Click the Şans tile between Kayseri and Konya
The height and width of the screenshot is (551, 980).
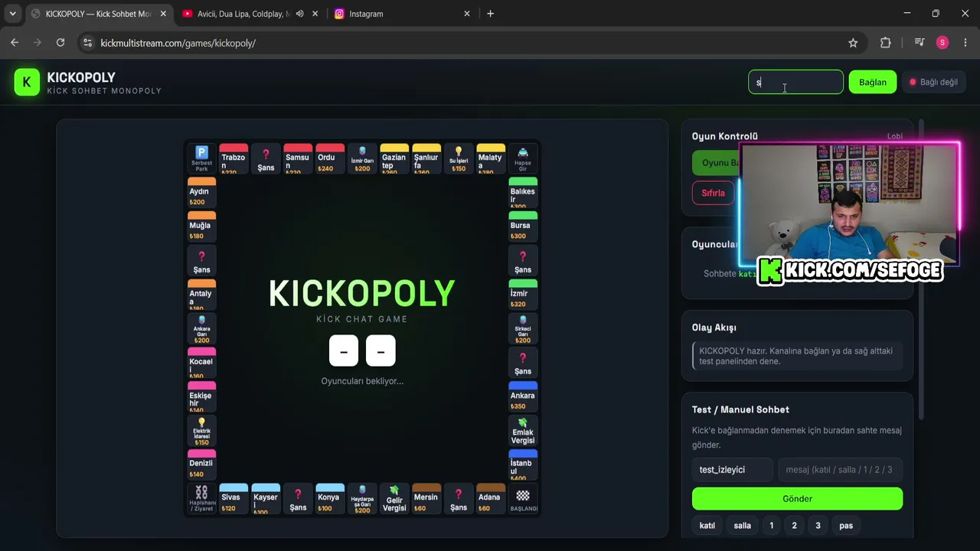point(298,498)
